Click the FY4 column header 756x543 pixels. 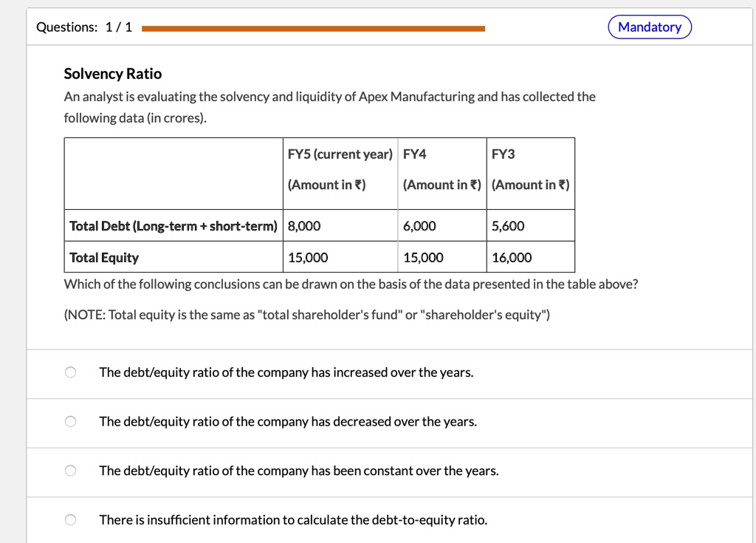click(x=442, y=174)
